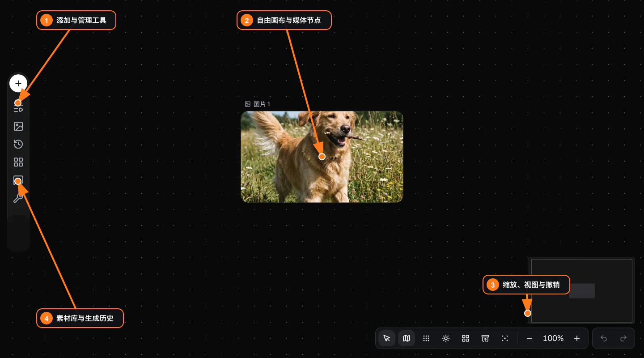The height and width of the screenshot is (358, 644).
Task: Click the white plus add-node button
Action: [18, 83]
